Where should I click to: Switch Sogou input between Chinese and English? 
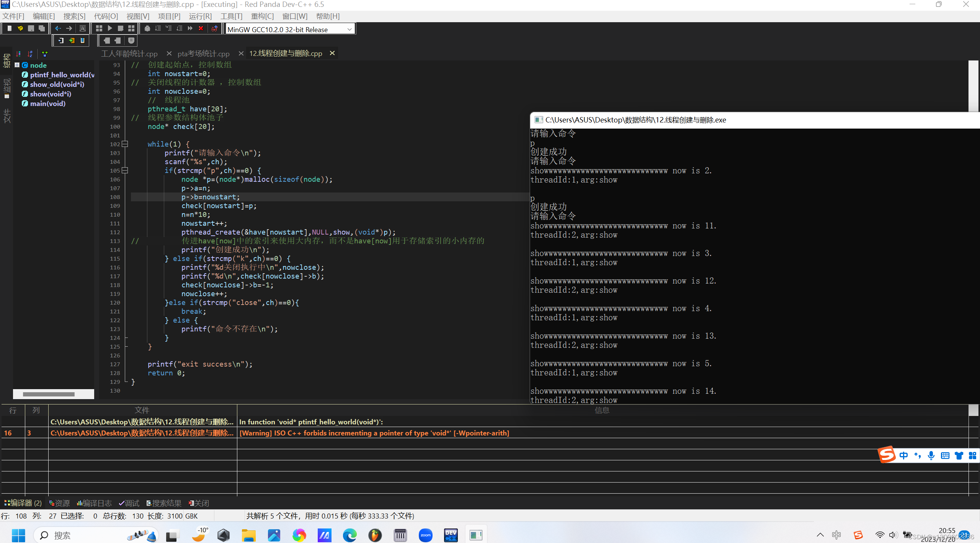[x=904, y=455]
